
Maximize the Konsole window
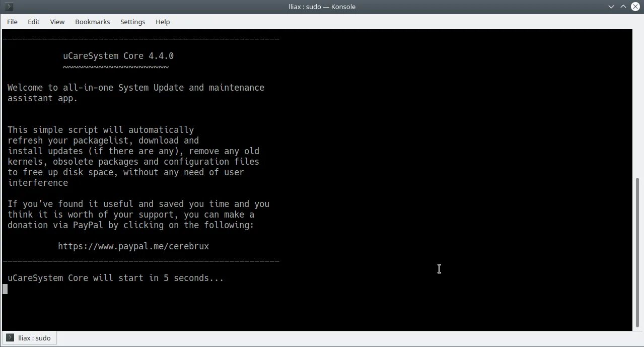[x=623, y=7]
